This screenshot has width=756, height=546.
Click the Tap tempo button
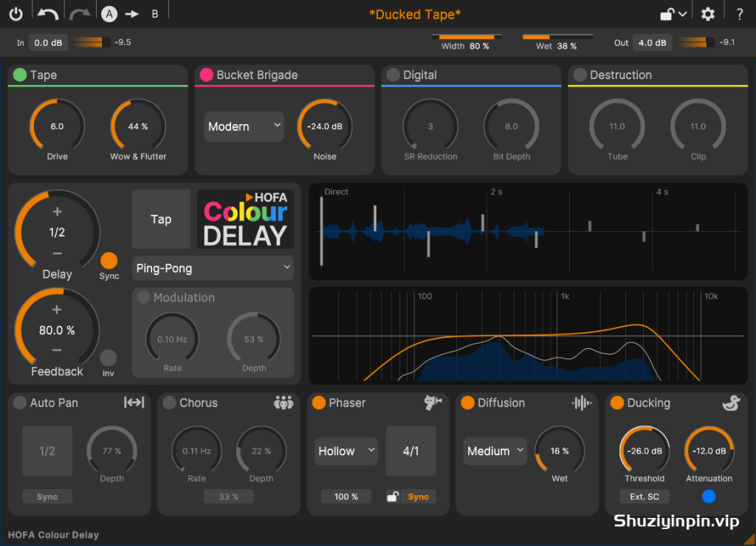pyautogui.click(x=161, y=219)
